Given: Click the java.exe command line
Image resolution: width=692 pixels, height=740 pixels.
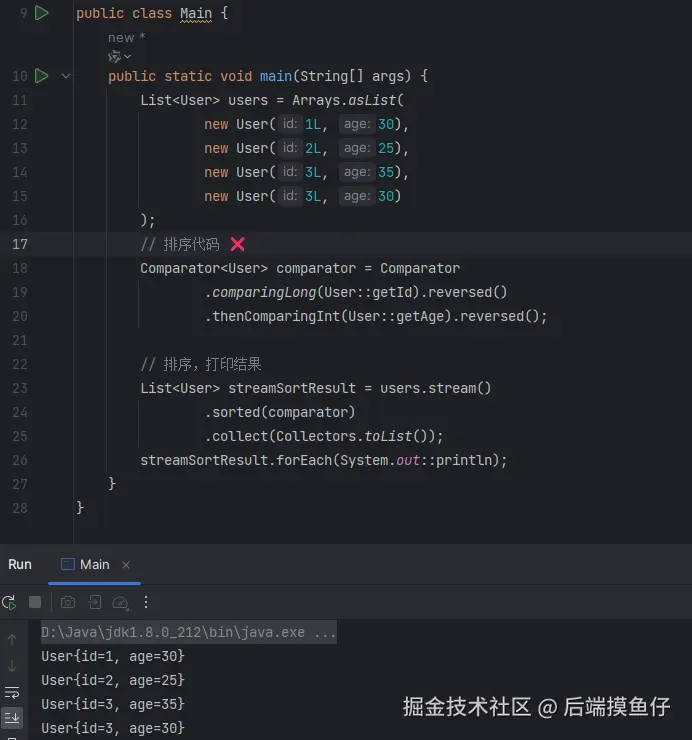Looking at the screenshot, I should 189,632.
